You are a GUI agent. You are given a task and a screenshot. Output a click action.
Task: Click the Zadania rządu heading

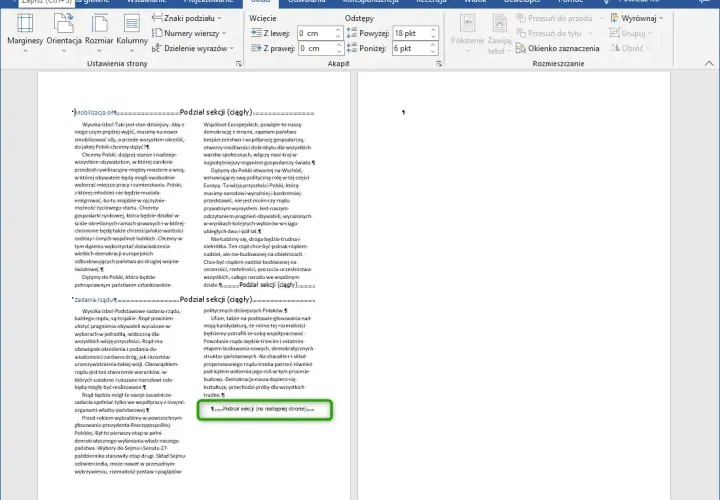[x=95, y=300]
